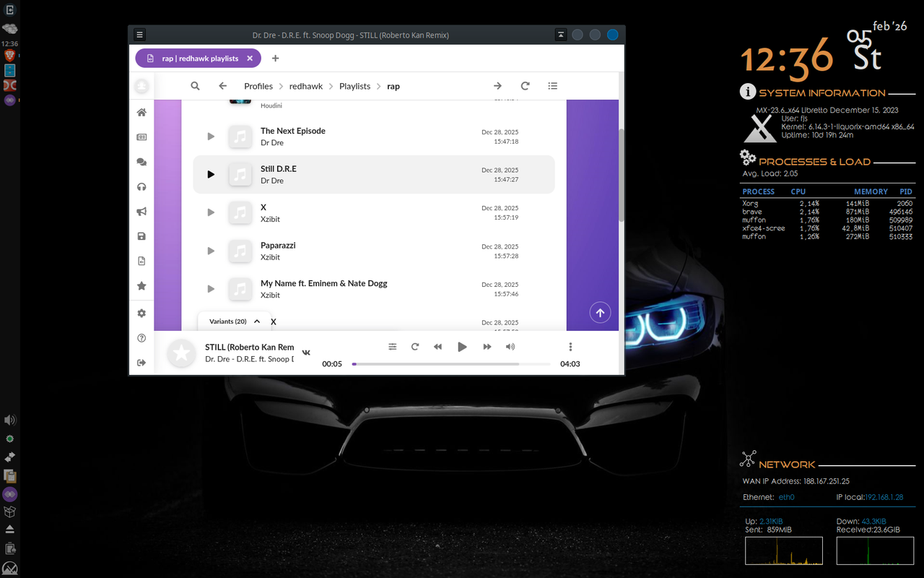Expand the Variants (20) panel
This screenshot has height=578, width=924.
point(235,322)
